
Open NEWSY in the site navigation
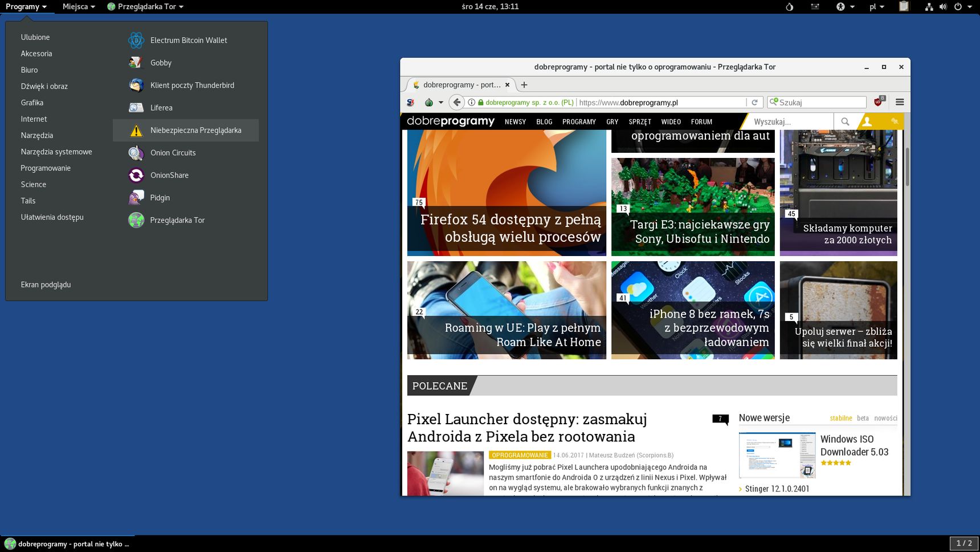coord(515,122)
